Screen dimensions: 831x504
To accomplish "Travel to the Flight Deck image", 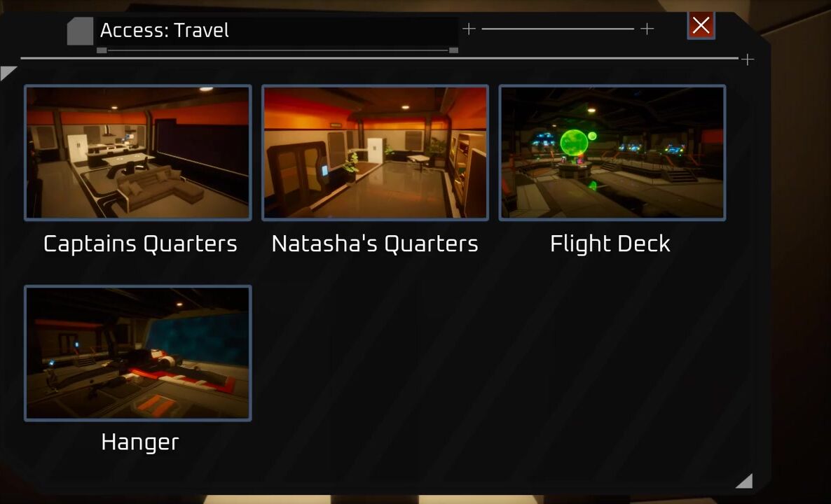I will tap(612, 153).
